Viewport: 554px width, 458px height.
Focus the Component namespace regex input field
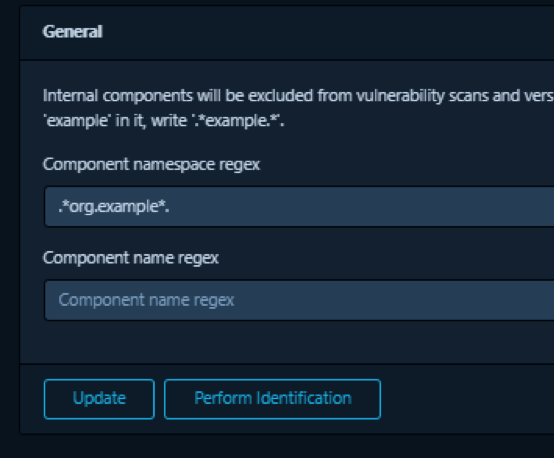click(x=299, y=207)
